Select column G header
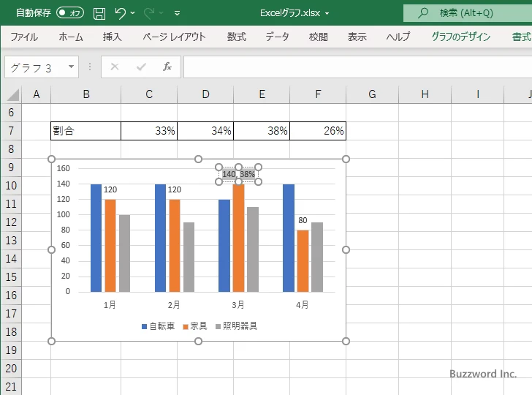Screen dimensions: 532x395 point(372,94)
